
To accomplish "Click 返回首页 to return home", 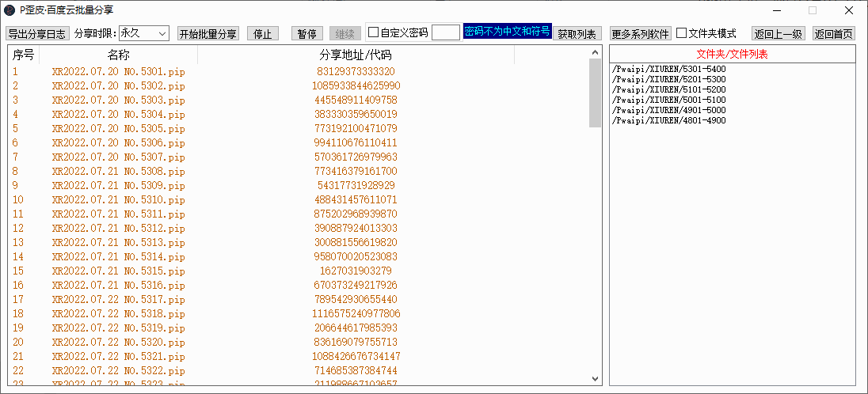I will point(834,33).
